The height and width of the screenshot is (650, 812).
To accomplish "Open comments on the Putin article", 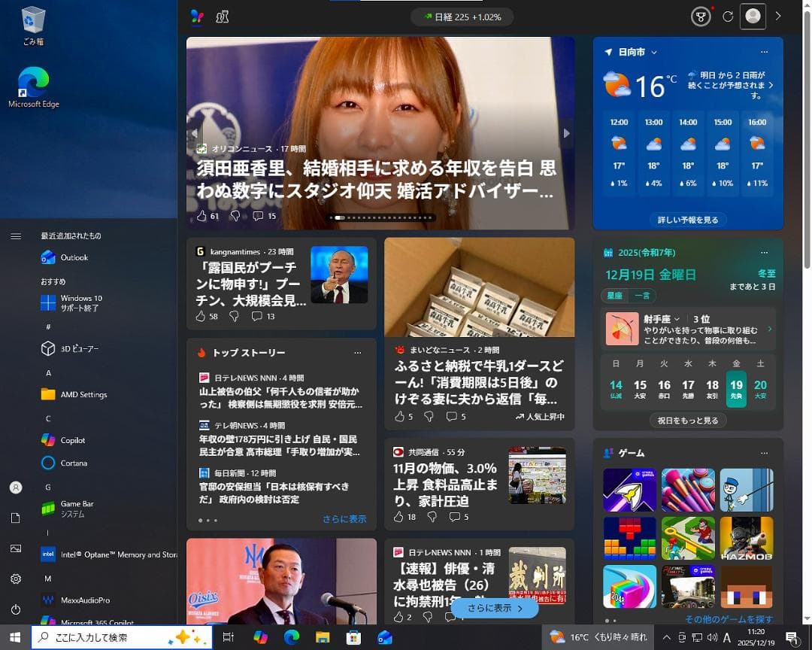I will click(259, 316).
